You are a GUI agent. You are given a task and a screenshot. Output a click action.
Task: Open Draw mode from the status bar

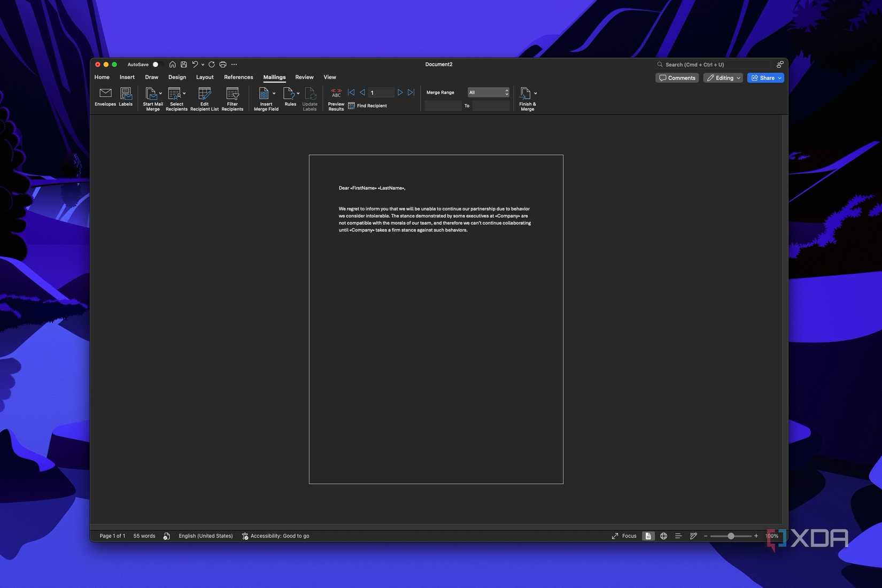tap(693, 536)
